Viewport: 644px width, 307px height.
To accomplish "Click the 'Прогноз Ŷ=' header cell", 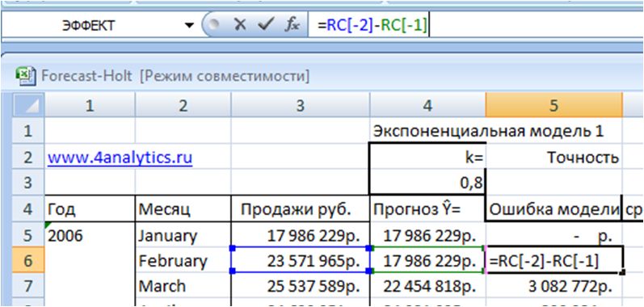I will [427, 209].
